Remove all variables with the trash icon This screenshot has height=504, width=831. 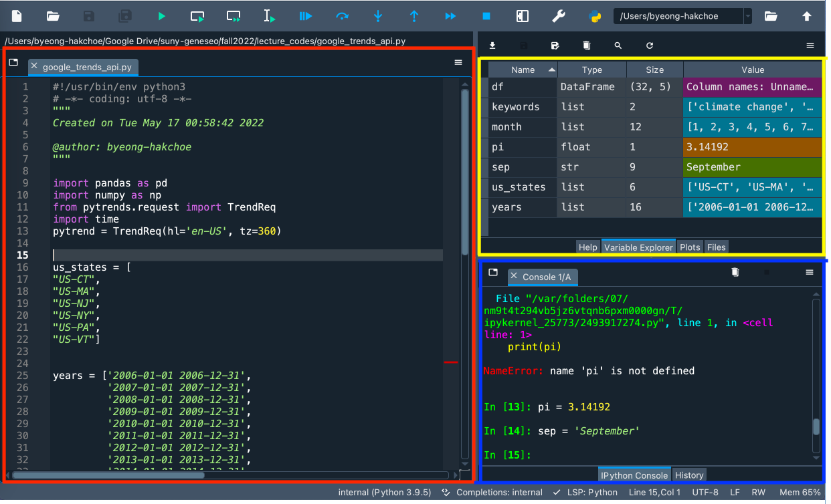(x=587, y=45)
